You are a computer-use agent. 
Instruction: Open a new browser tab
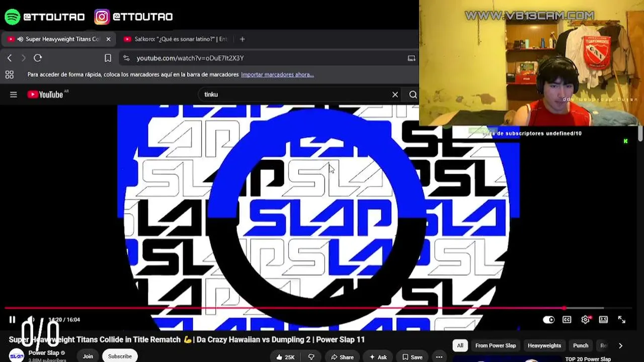(x=243, y=39)
